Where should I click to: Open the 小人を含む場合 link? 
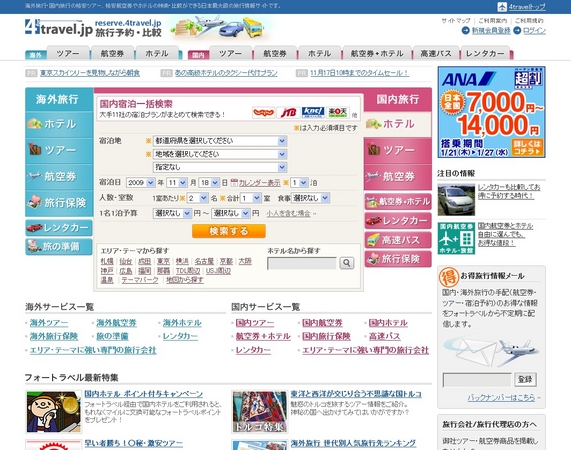point(288,213)
